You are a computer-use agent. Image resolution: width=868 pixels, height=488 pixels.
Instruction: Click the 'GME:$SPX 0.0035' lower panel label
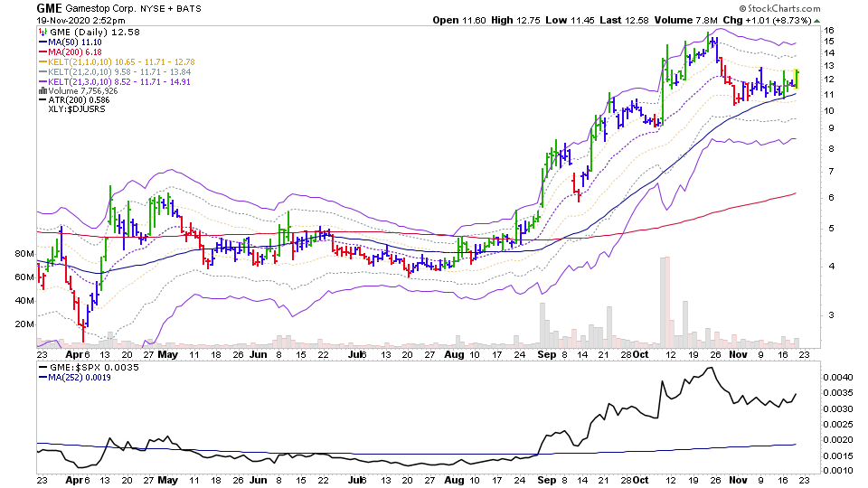pyautogui.click(x=93, y=368)
